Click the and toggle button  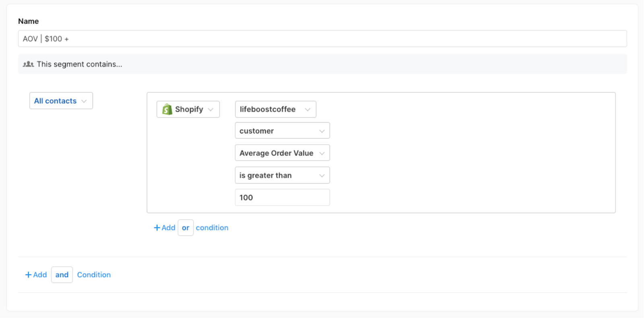coord(62,275)
